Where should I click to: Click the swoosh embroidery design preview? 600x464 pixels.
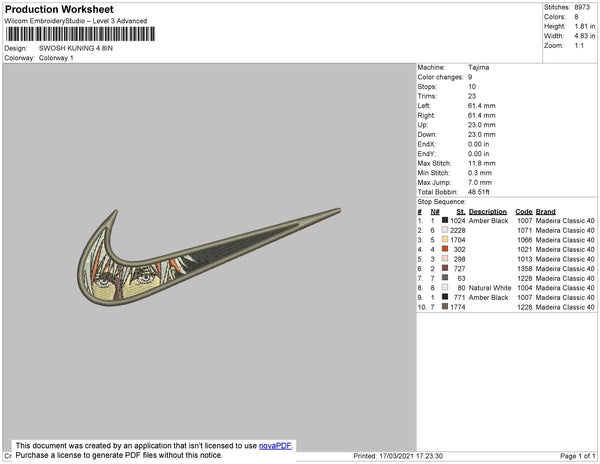point(209,257)
